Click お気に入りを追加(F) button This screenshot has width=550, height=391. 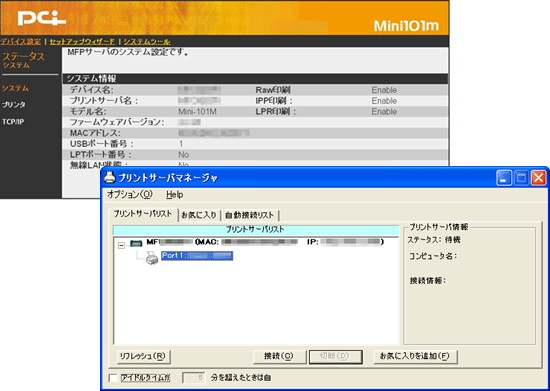415,356
